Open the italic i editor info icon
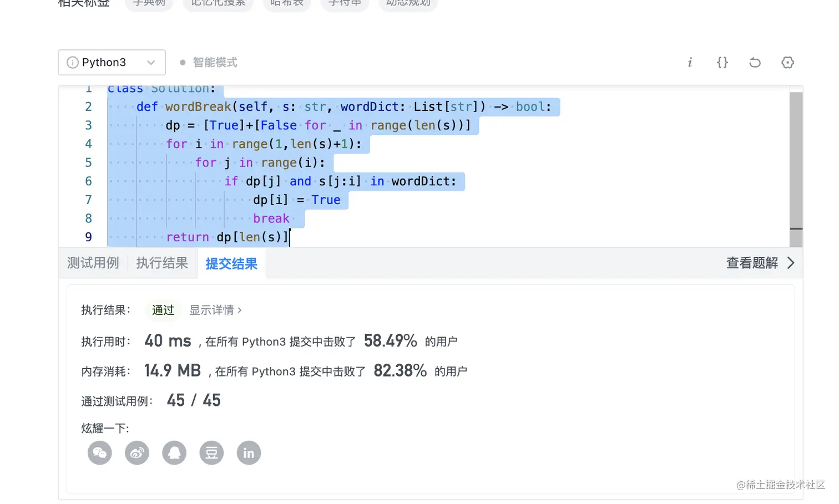839x504 pixels. click(x=690, y=63)
